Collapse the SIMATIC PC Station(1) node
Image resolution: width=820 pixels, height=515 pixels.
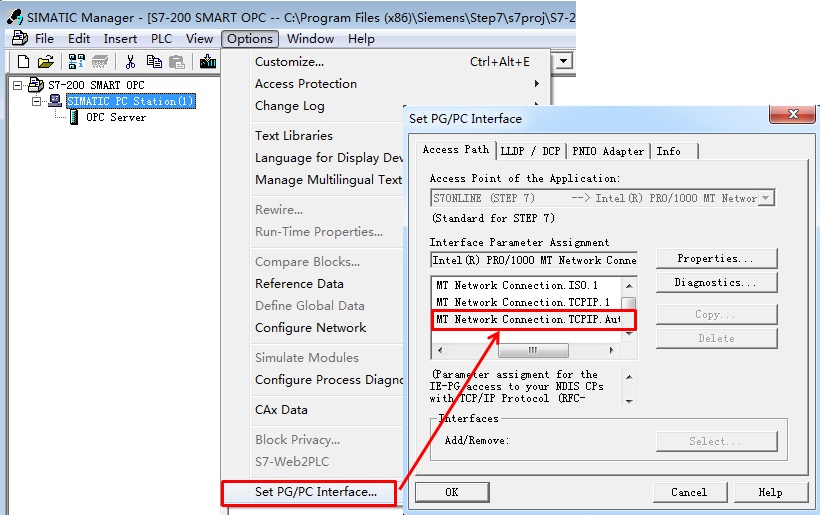coord(36,101)
